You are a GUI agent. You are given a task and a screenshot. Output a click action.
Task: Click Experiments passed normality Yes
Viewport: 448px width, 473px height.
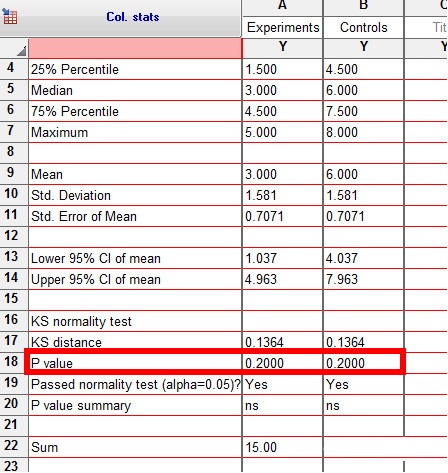256,384
